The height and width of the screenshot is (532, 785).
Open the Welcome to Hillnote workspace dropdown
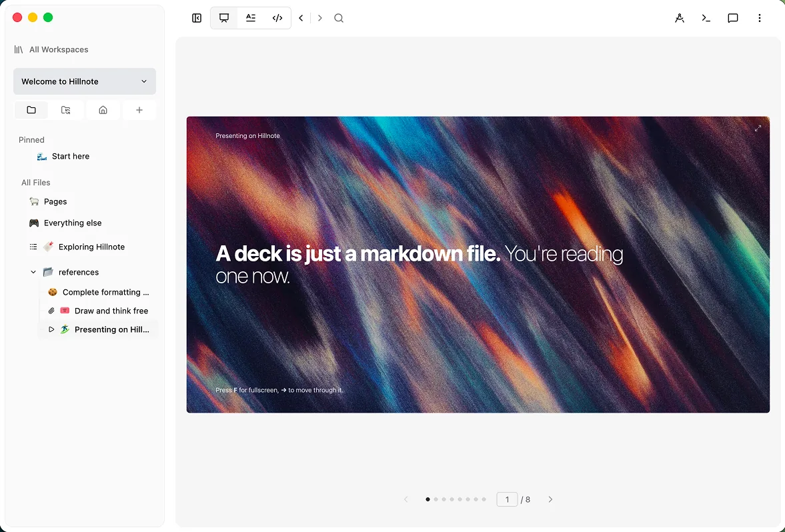point(85,81)
